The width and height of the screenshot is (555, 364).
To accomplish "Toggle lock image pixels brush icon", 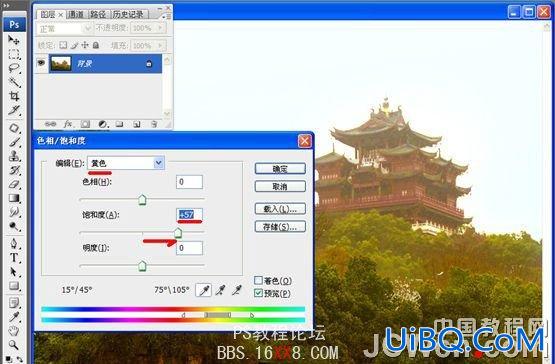I will (74, 45).
